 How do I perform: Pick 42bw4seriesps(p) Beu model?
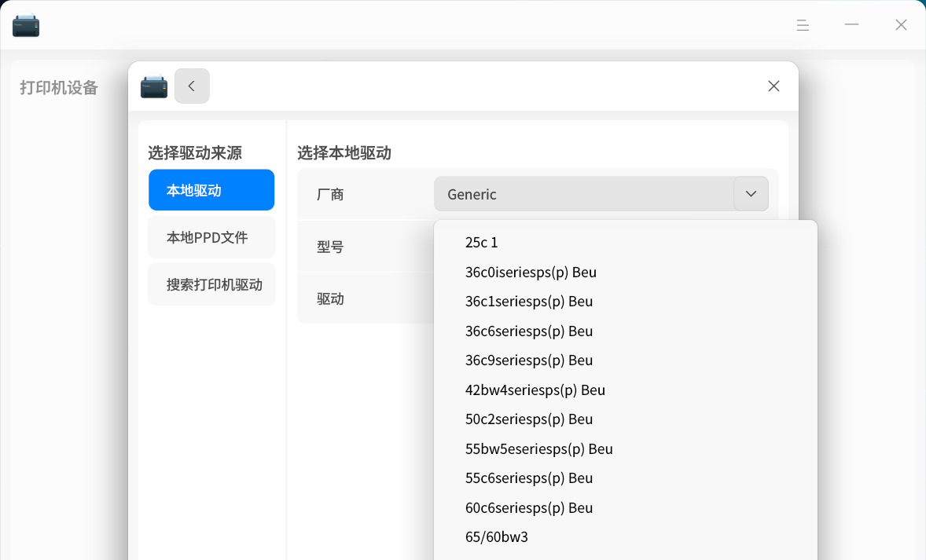(626, 390)
